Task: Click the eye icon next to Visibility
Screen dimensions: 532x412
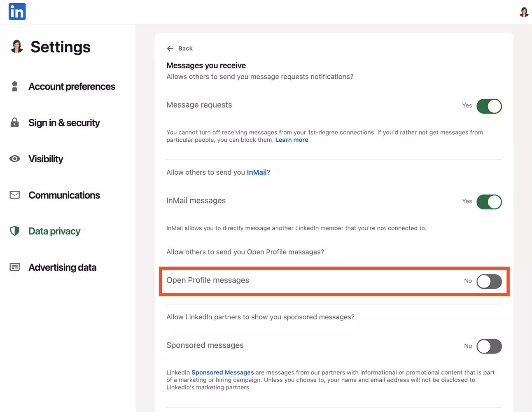Action: pyautogui.click(x=15, y=159)
